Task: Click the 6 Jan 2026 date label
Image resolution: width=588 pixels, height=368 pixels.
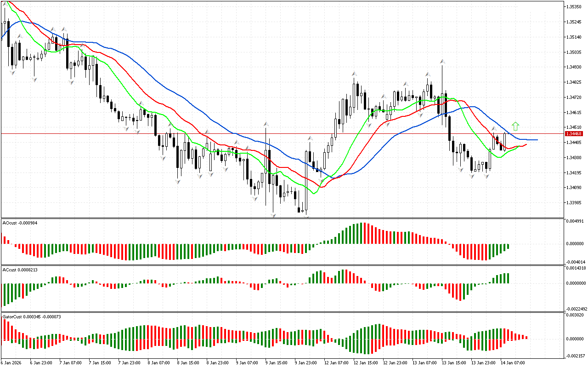Action: [x=10, y=362]
